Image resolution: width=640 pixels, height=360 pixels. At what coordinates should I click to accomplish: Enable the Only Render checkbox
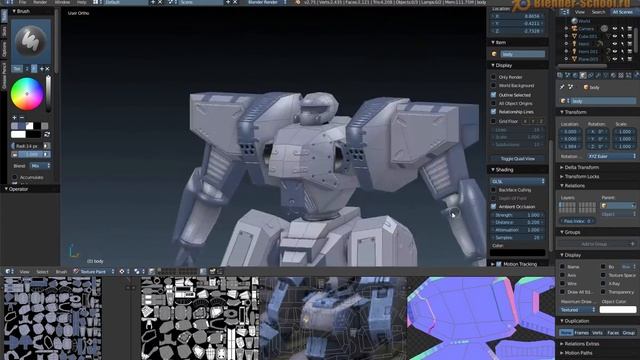tap(493, 77)
